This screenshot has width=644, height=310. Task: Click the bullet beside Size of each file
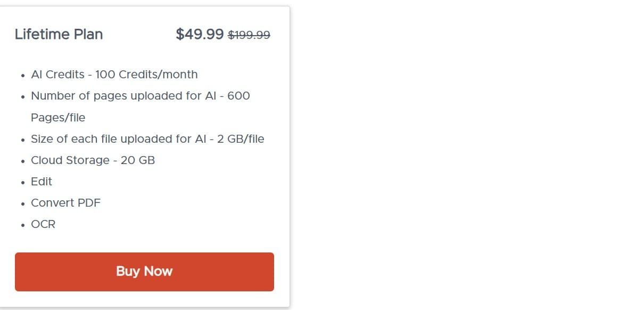point(23,139)
